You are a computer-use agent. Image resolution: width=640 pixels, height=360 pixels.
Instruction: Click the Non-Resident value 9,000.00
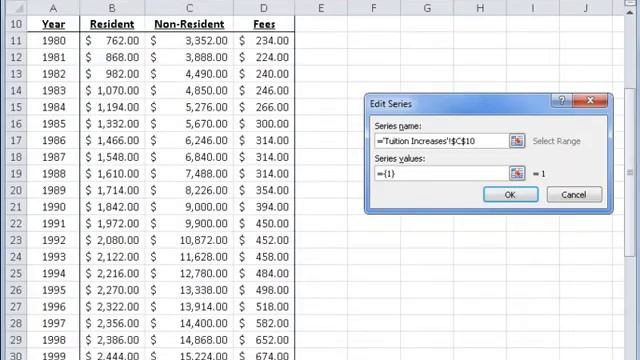tap(189, 207)
